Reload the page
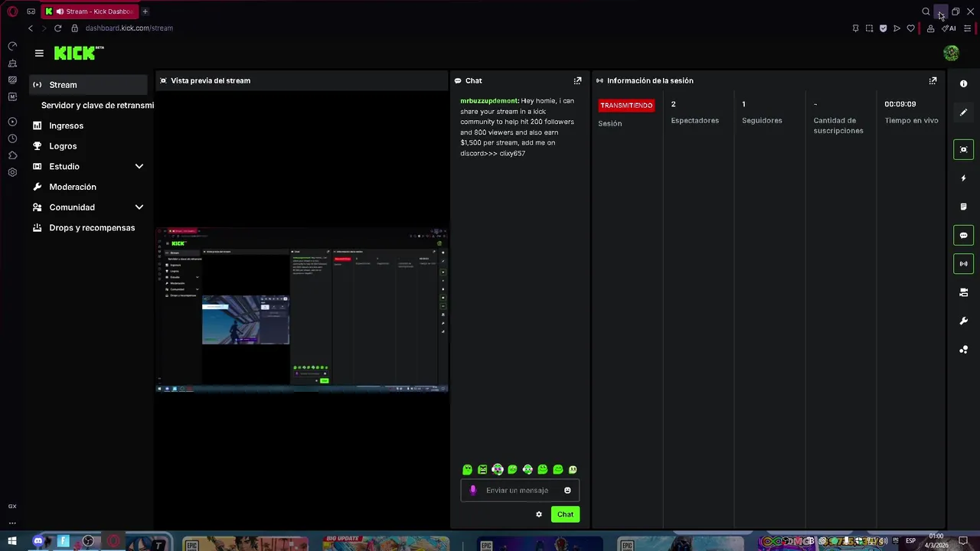The width and height of the screenshot is (980, 551). [x=57, y=28]
